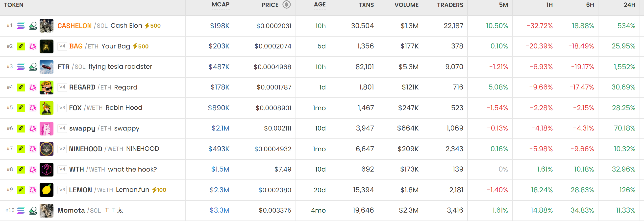
Task: Click the Uniswap unicorn icon in swappy row
Action: (x=33, y=128)
